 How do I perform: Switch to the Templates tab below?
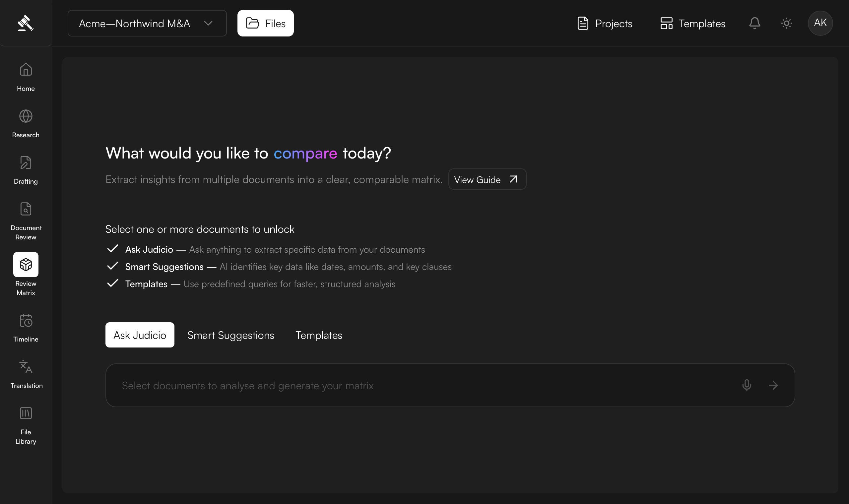319,335
